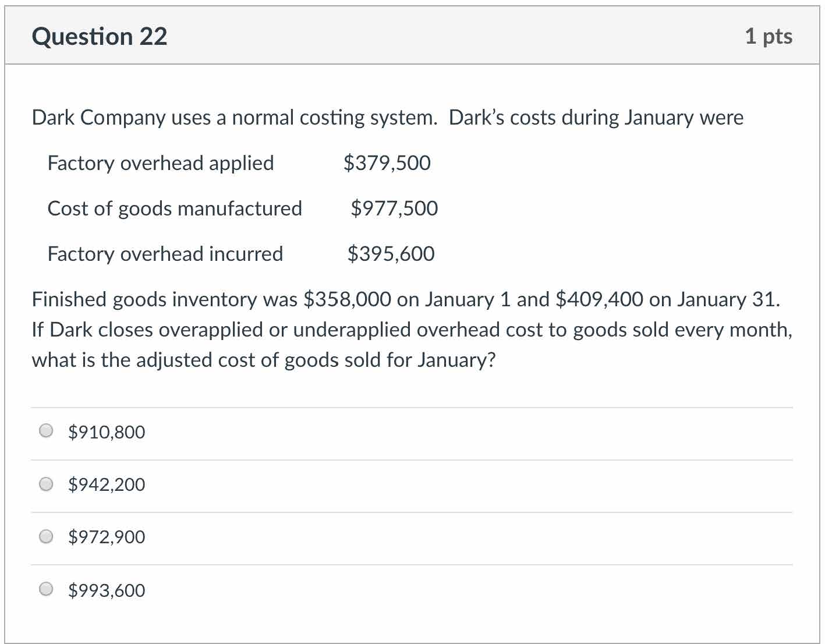This screenshot has height=644, width=825.
Task: Click the 1 pts label
Action: coord(768,37)
